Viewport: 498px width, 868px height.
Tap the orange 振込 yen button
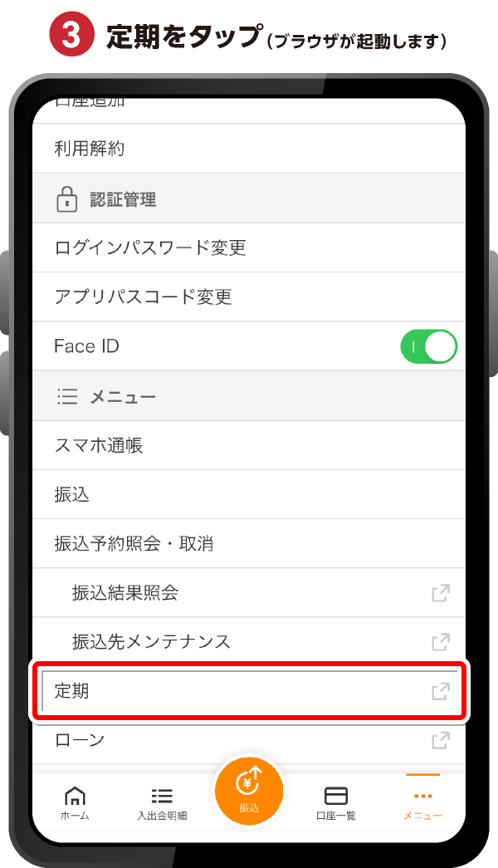[x=249, y=791]
